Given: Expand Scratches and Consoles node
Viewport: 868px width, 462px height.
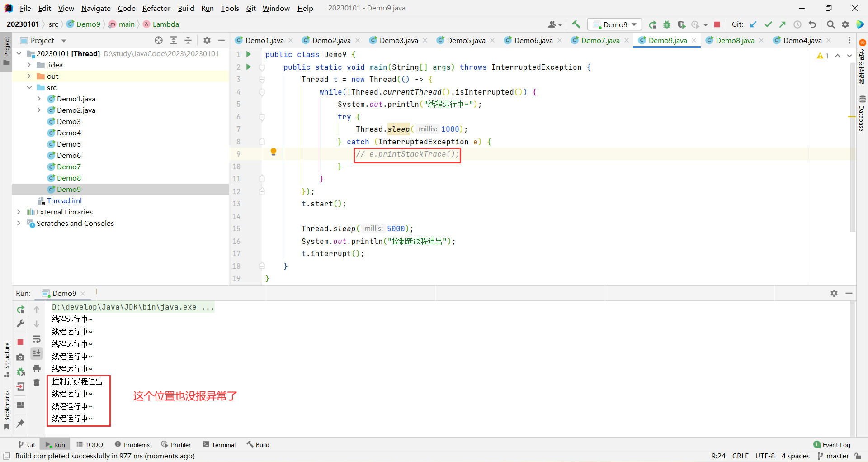Looking at the screenshot, I should 19,223.
